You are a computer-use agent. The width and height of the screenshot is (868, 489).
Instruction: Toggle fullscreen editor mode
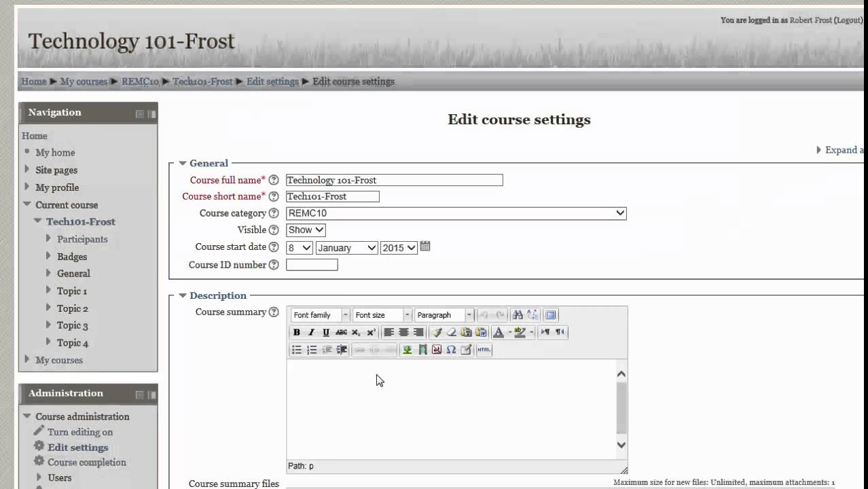click(551, 315)
